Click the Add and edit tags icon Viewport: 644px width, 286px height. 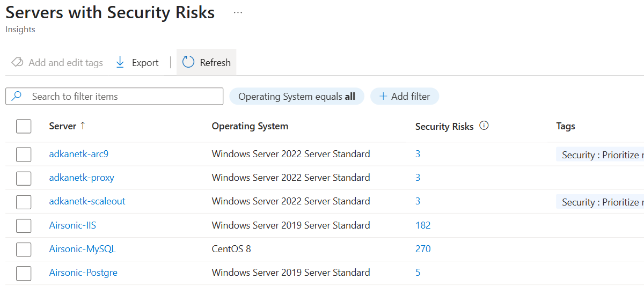pyautogui.click(x=17, y=63)
